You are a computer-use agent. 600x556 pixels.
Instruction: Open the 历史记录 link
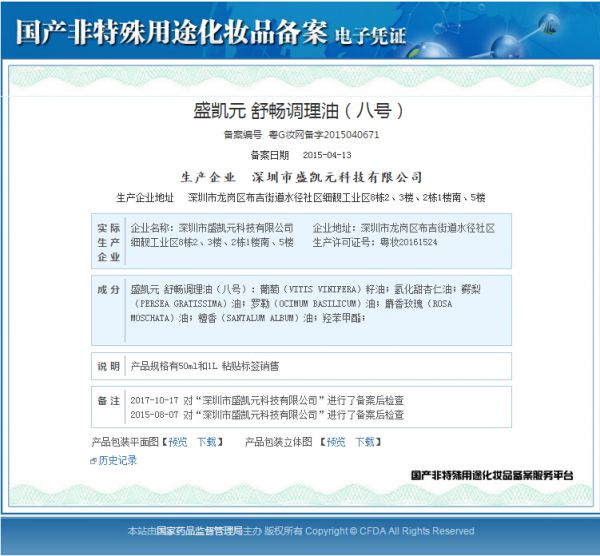click(118, 460)
